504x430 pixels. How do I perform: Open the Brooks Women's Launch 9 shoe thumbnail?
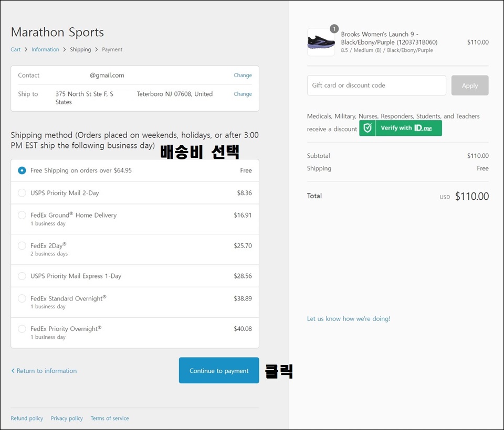coord(321,42)
